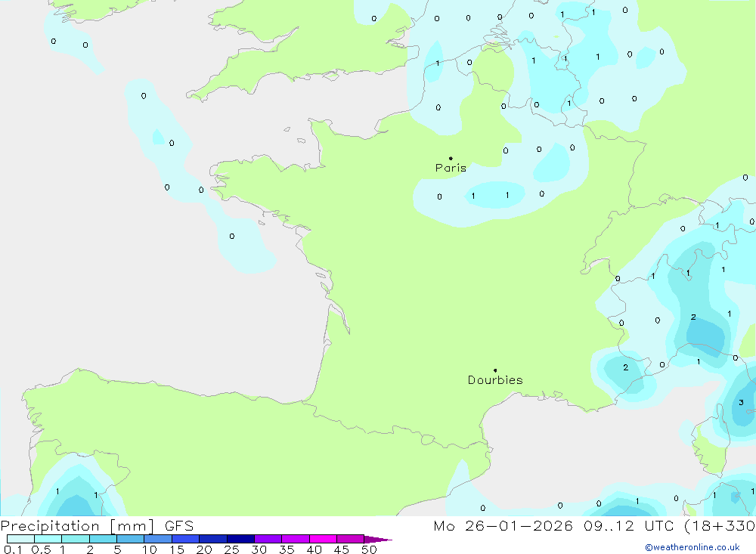Click the '(18+330' forecast offset text

point(720,526)
